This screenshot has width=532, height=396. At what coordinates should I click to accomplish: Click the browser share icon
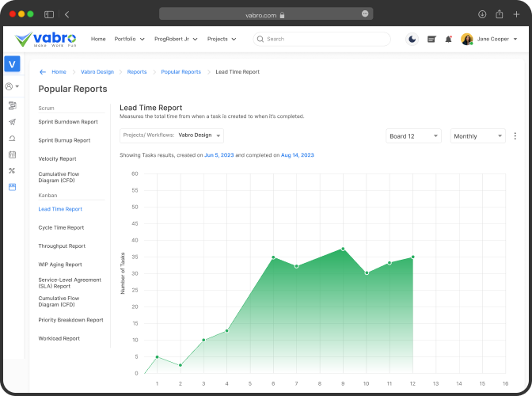[x=500, y=14]
